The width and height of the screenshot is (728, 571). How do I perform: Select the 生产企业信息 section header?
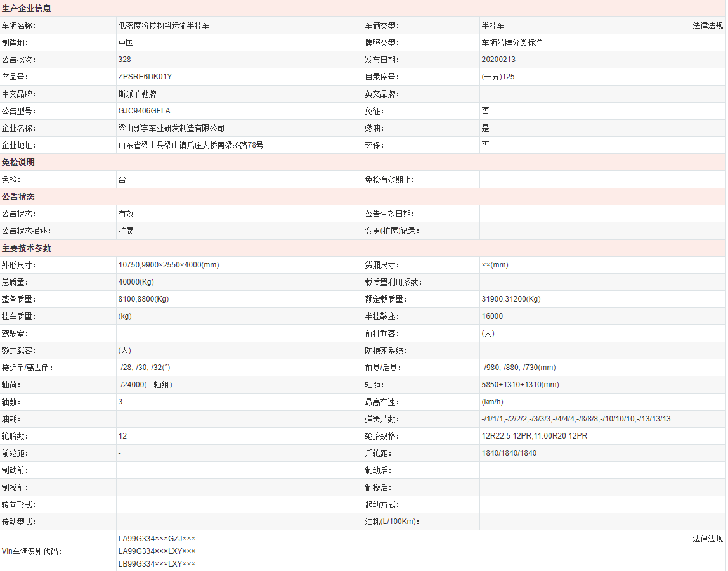point(27,9)
